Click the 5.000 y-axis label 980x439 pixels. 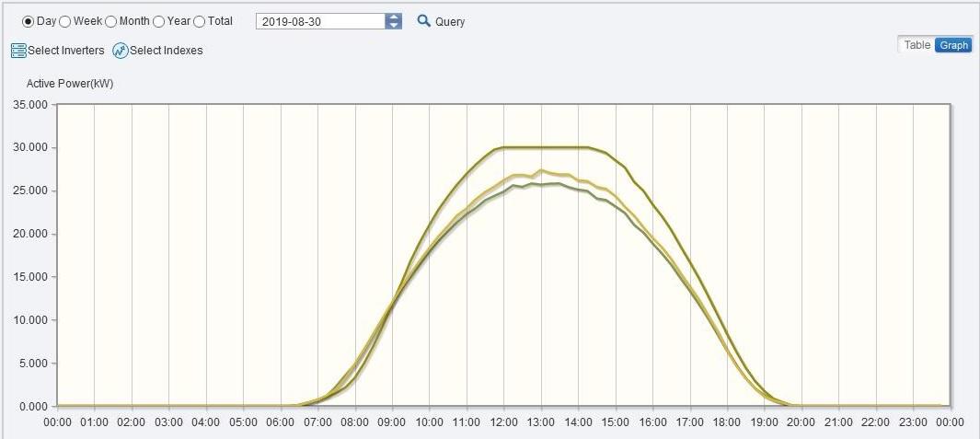pyautogui.click(x=33, y=364)
